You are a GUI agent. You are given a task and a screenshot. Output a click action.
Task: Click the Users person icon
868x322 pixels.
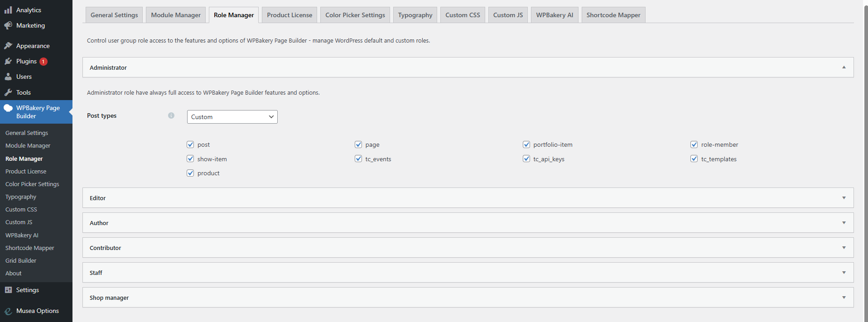pyautogui.click(x=8, y=77)
